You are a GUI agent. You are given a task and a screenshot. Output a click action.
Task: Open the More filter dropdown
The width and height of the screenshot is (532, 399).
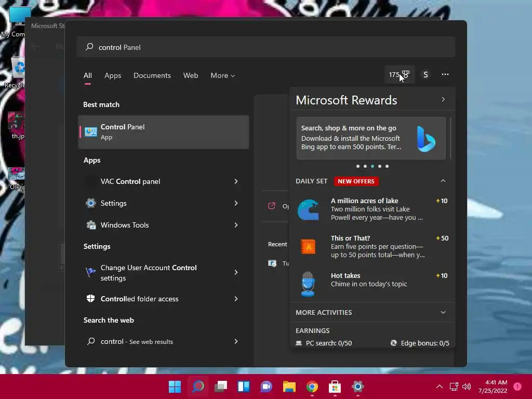coord(222,75)
